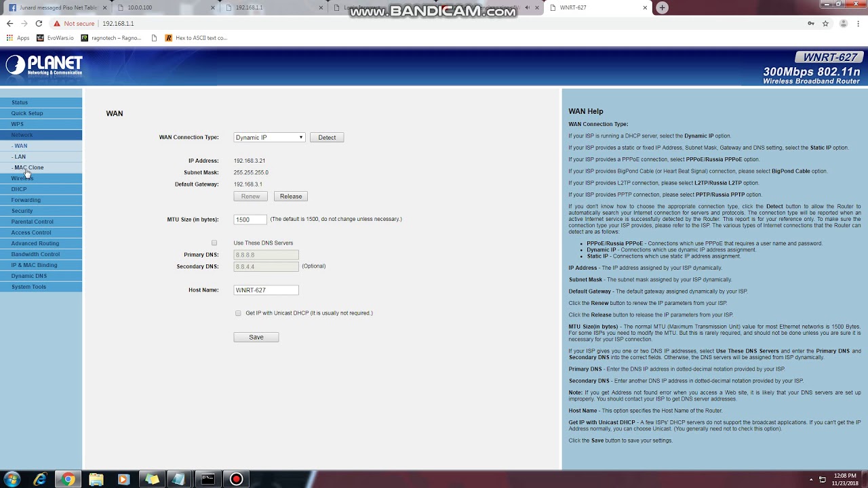The image size is (868, 488).
Task: Open the DHCP menu
Action: [x=41, y=189]
